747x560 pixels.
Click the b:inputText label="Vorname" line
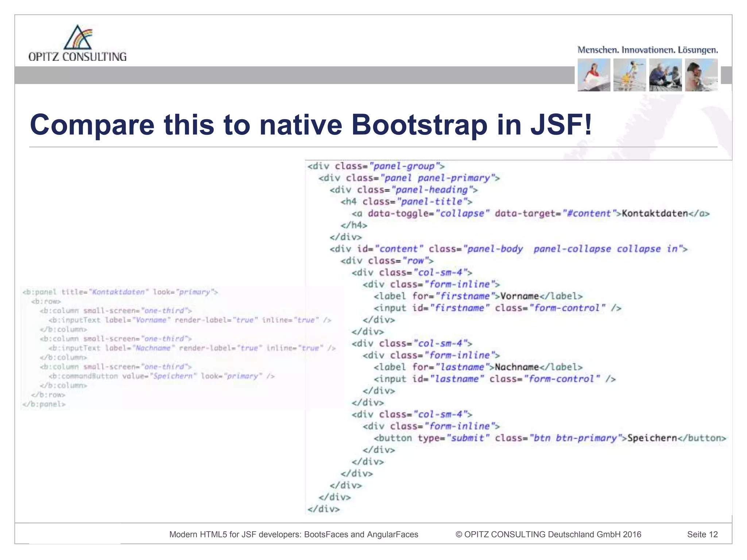pyautogui.click(x=190, y=320)
